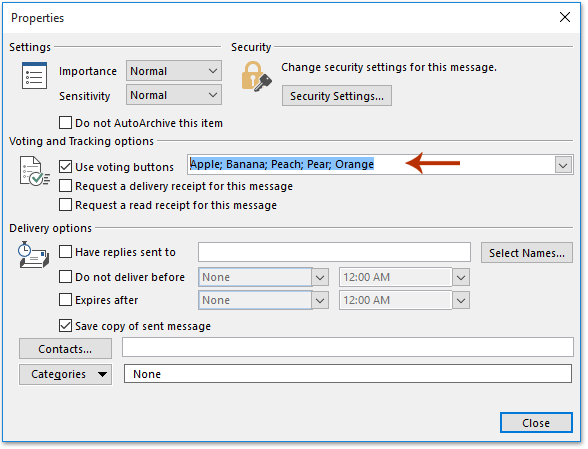The height and width of the screenshot is (449, 588).
Task: Enable Do not AutoArchive this item
Action: point(65,123)
